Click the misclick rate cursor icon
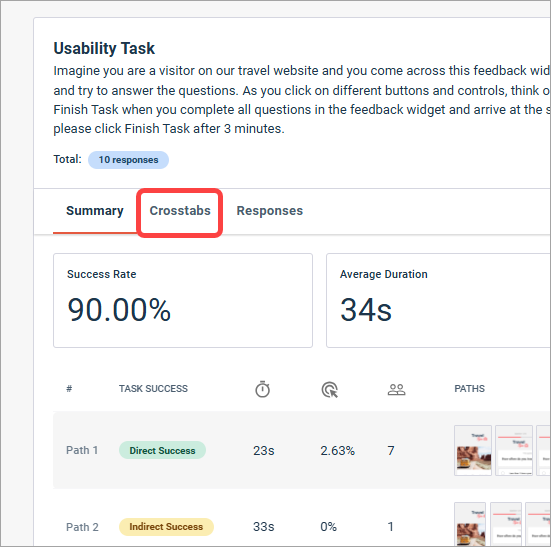Image resolution: width=551 pixels, height=547 pixels. click(x=330, y=390)
